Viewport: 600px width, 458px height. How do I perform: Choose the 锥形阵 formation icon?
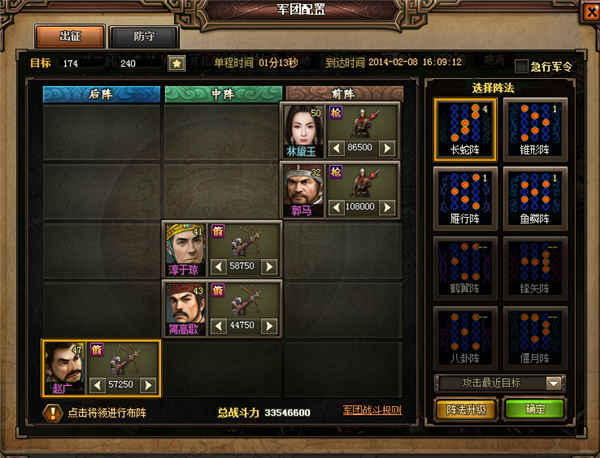click(535, 129)
